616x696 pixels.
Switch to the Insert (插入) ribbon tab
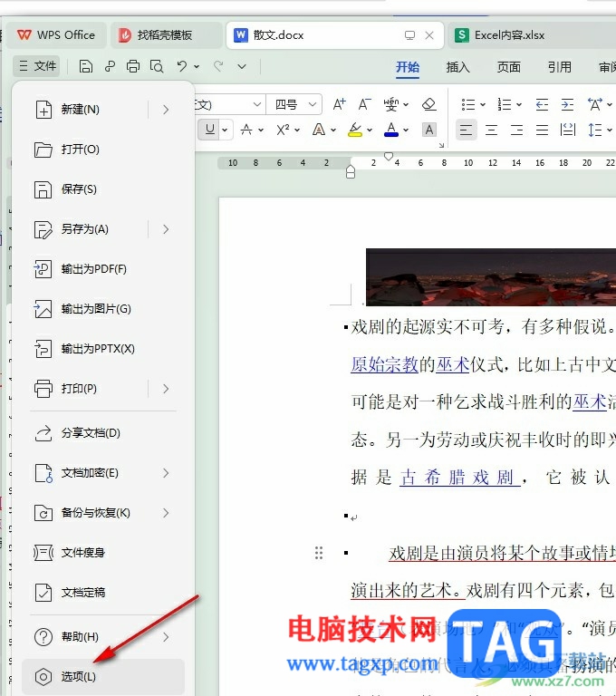tap(458, 66)
